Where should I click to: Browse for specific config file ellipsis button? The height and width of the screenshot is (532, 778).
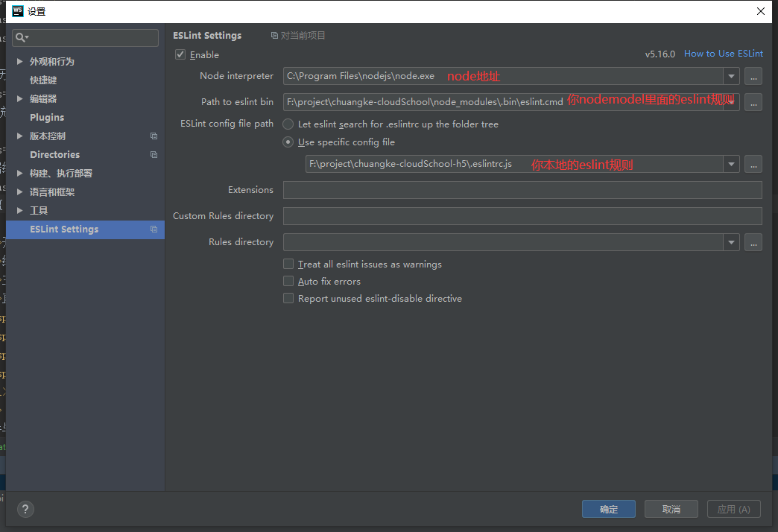(x=753, y=164)
